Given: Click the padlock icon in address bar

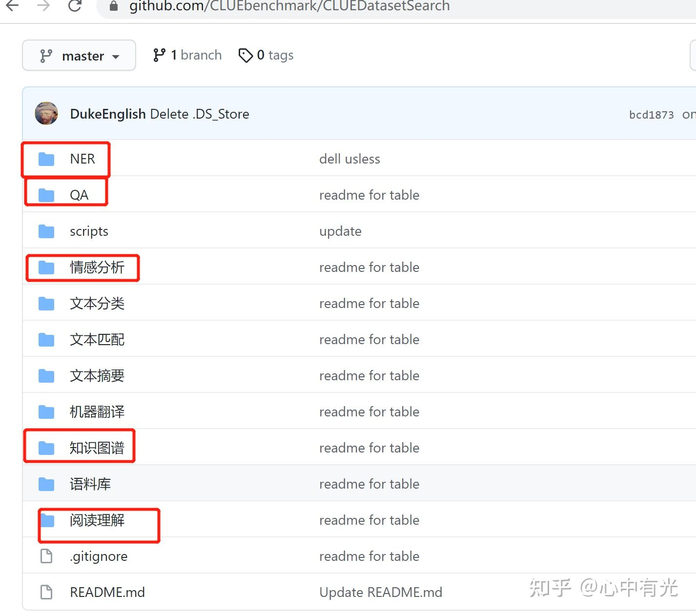Looking at the screenshot, I should tap(113, 6).
